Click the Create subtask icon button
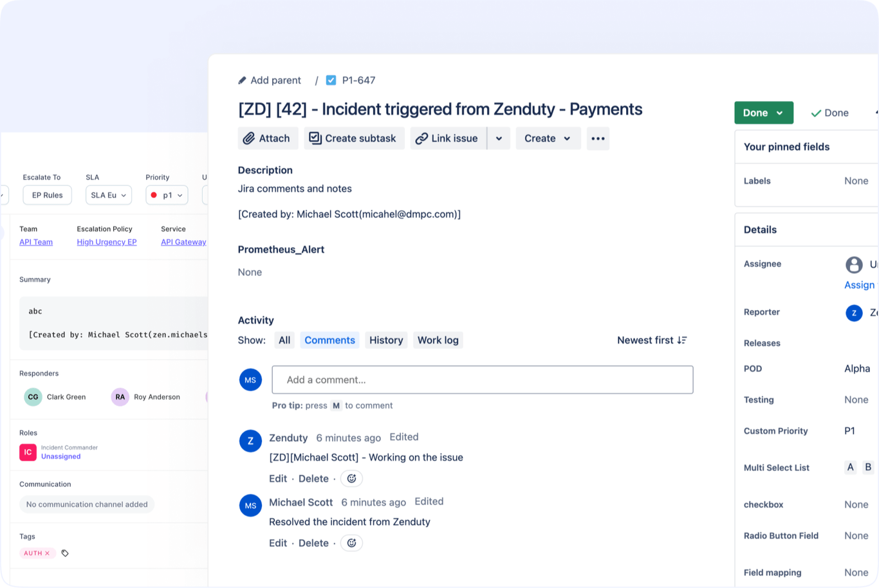Screen dimensions: 879x588 coord(314,138)
